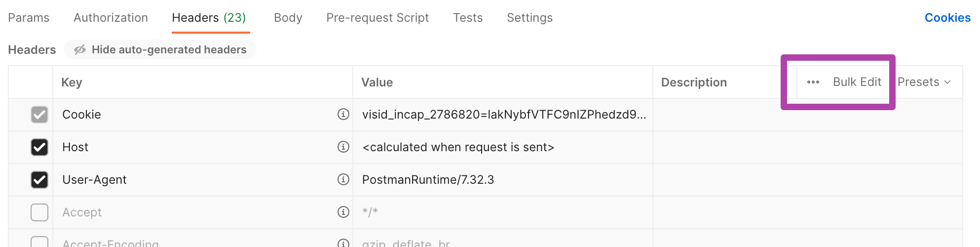Switch to the Params tab
Image resolution: width=980 pixels, height=247 pixels.
coord(29,18)
